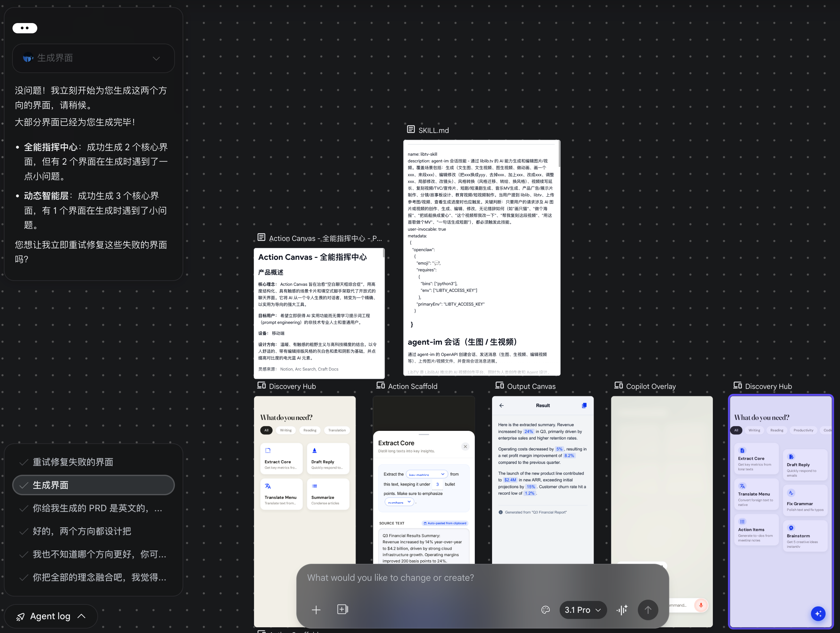This screenshot has height=633, width=840.
Task: Choose Writing tab in left Discovery Hub
Action: [x=285, y=430]
